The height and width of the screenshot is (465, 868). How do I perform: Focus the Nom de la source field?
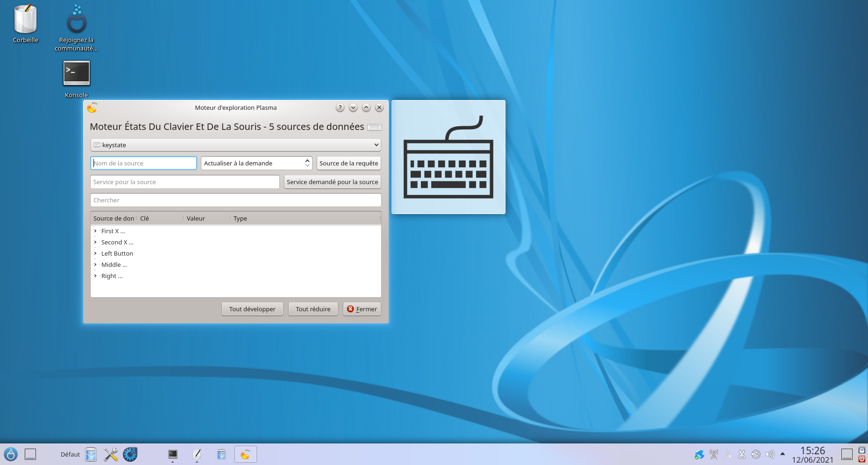coord(143,163)
